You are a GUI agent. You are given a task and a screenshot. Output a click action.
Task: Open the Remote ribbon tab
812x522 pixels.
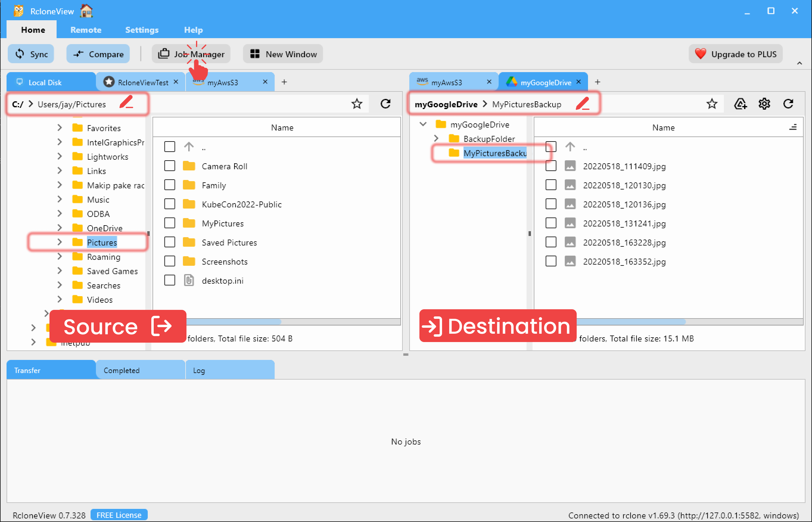click(86, 30)
